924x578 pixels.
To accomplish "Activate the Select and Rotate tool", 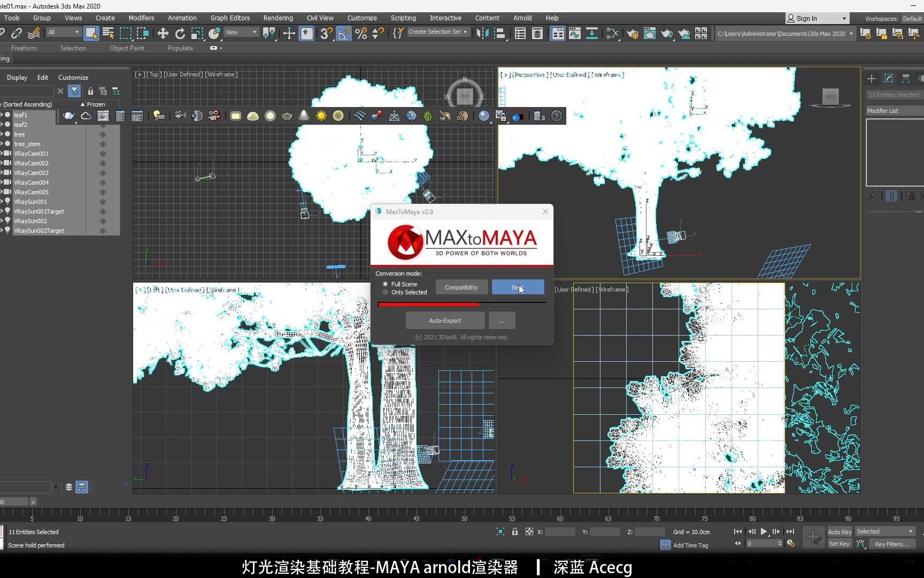I will (x=180, y=33).
